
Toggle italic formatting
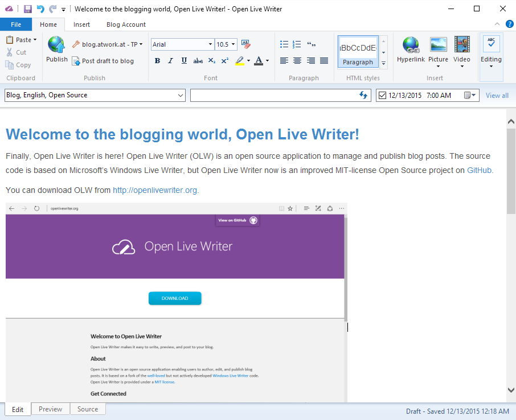(170, 61)
